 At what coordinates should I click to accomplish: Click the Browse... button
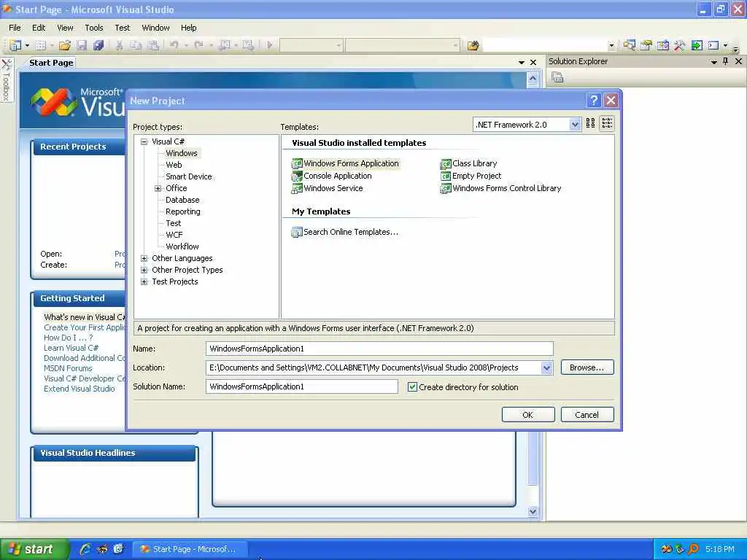coord(587,367)
